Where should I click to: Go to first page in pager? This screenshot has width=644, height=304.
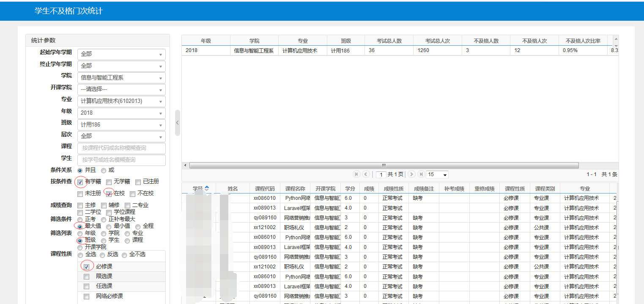tap(356, 174)
